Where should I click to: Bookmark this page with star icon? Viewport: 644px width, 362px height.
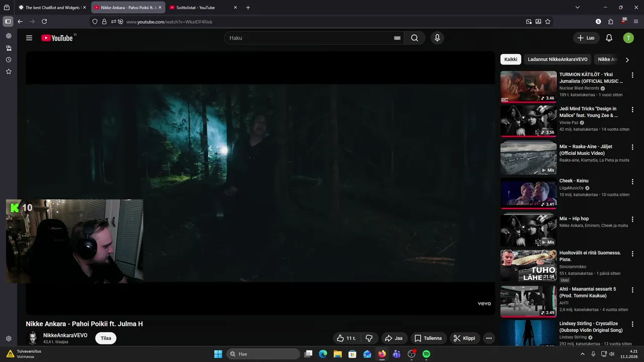[x=548, y=22]
